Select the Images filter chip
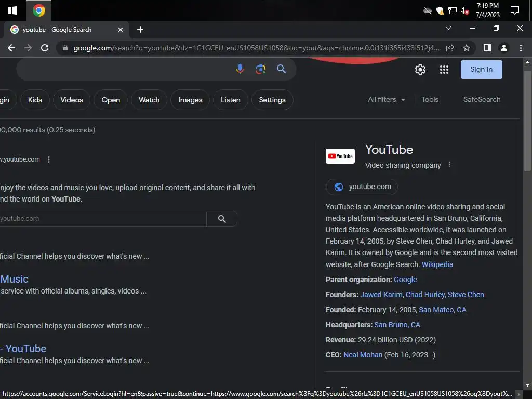Screen dimensions: 532x399 tap(190, 100)
